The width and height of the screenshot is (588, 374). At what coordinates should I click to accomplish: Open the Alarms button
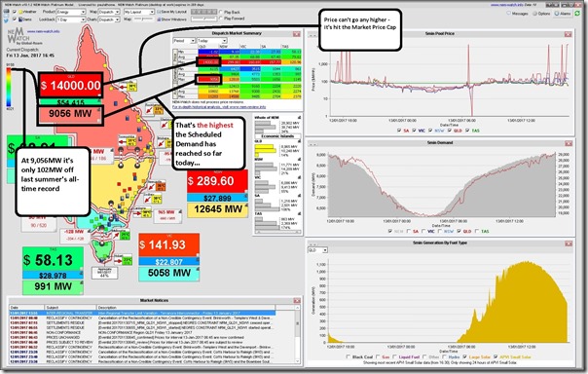point(562,14)
